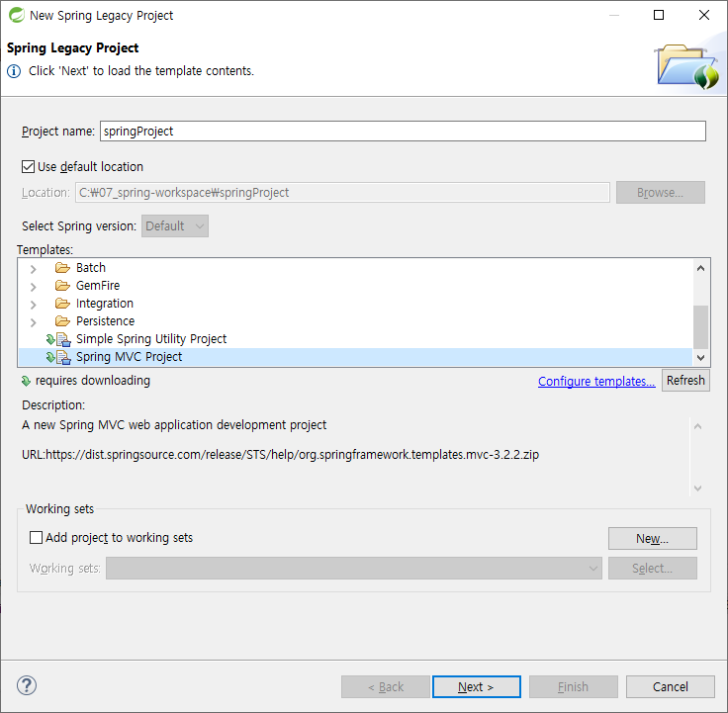Click the Batch folder icon
Viewport: 728px width, 713px height.
pos(62,268)
